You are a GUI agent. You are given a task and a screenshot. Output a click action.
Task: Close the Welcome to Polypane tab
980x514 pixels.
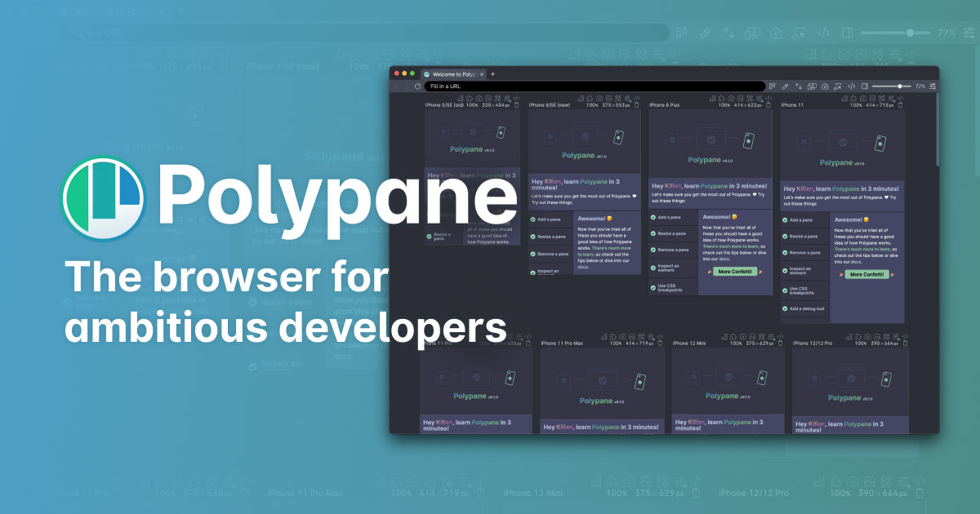coord(482,74)
